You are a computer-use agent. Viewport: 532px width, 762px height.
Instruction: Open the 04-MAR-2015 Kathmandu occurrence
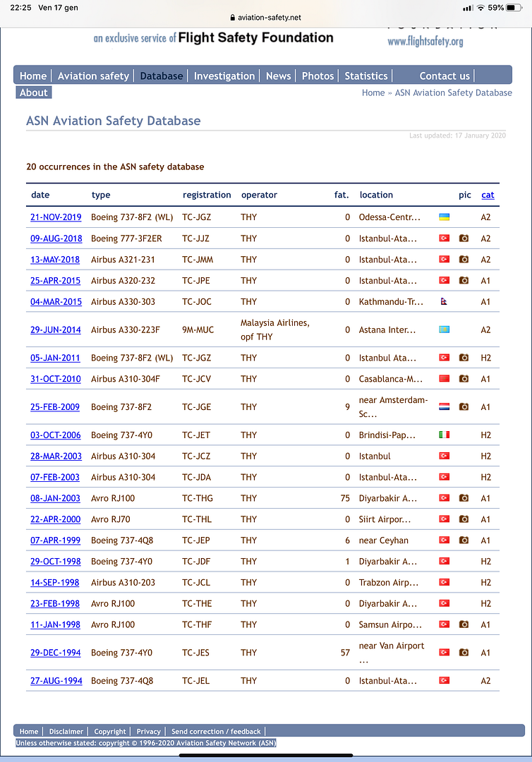pyautogui.click(x=56, y=301)
